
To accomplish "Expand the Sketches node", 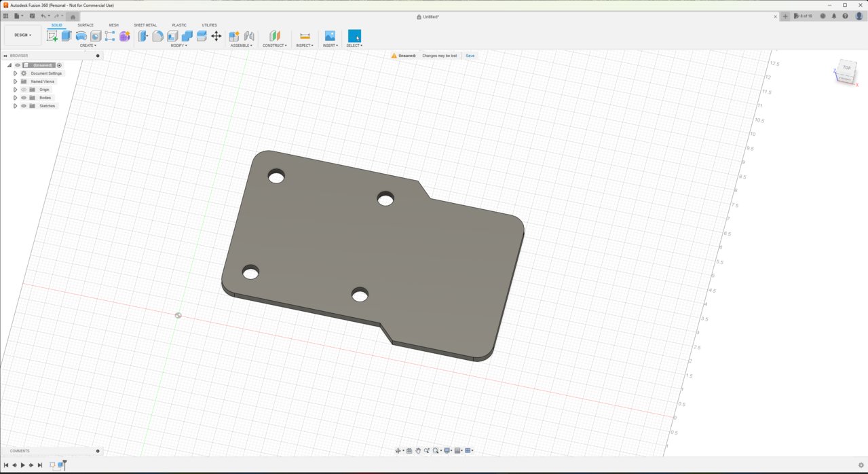I will pyautogui.click(x=15, y=106).
